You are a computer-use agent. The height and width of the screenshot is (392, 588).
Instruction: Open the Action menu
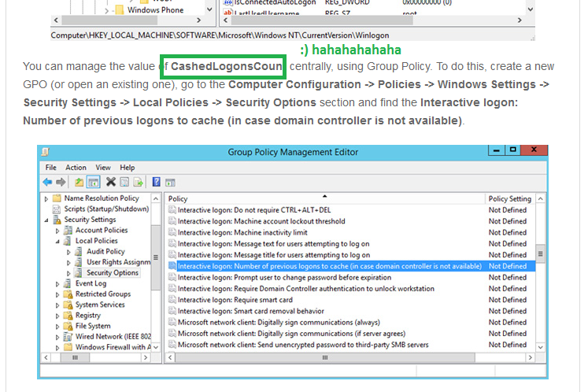point(76,168)
